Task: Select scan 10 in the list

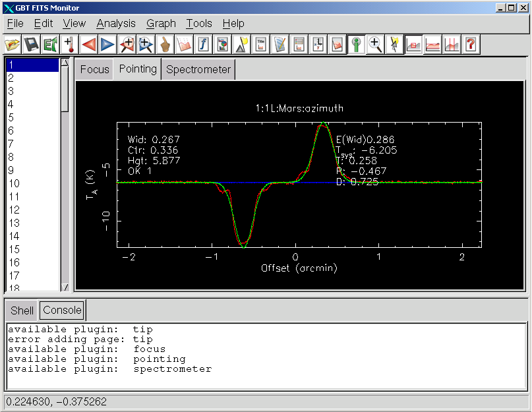Action: point(14,183)
